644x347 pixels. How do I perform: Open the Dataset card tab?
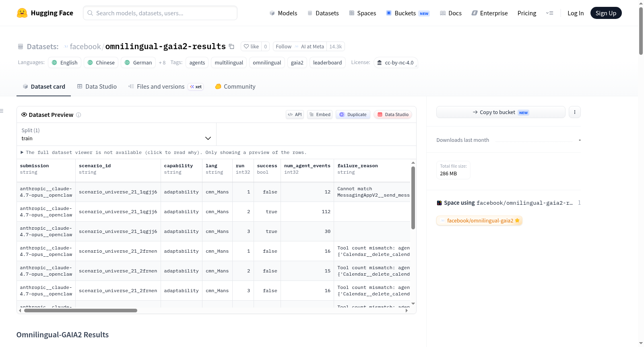click(43, 86)
